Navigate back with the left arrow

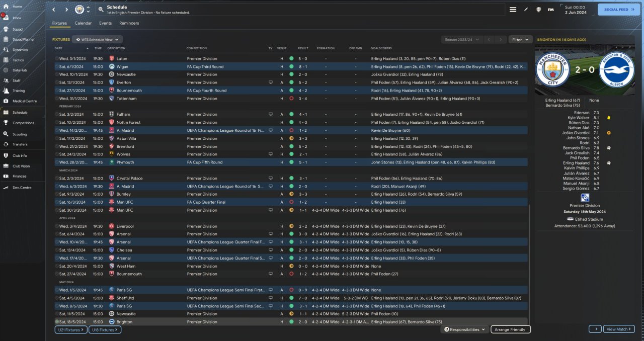tap(54, 10)
